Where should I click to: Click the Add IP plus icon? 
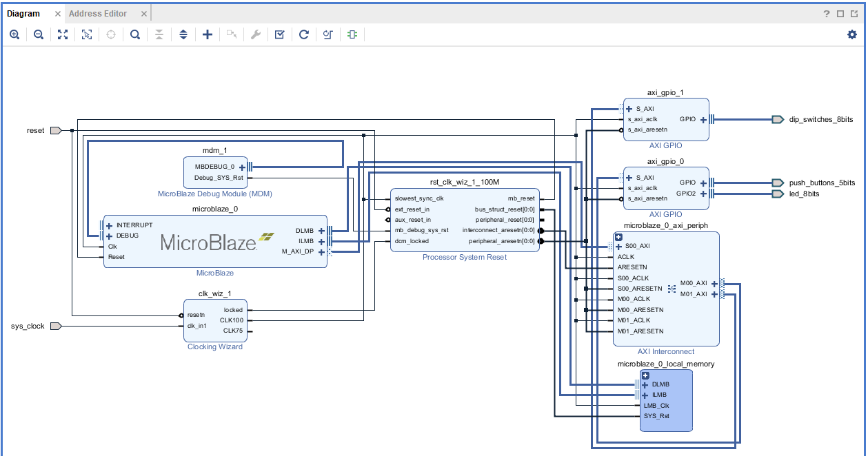(208, 34)
